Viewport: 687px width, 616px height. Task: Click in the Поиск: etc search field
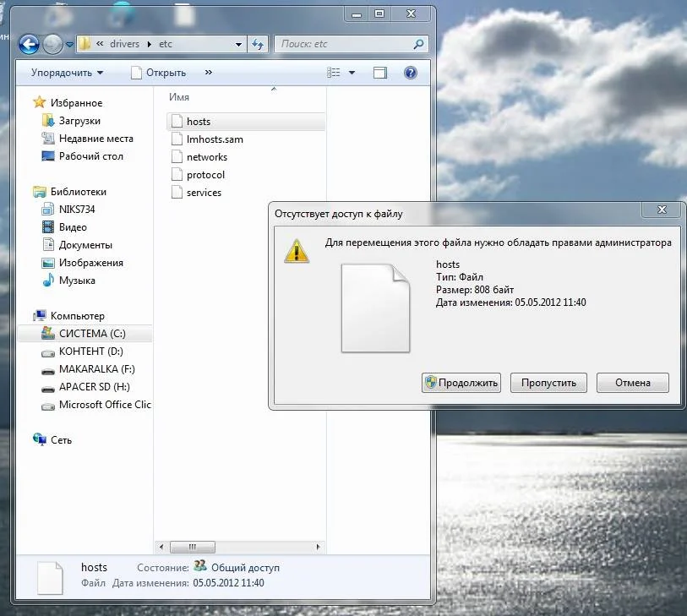click(x=342, y=44)
